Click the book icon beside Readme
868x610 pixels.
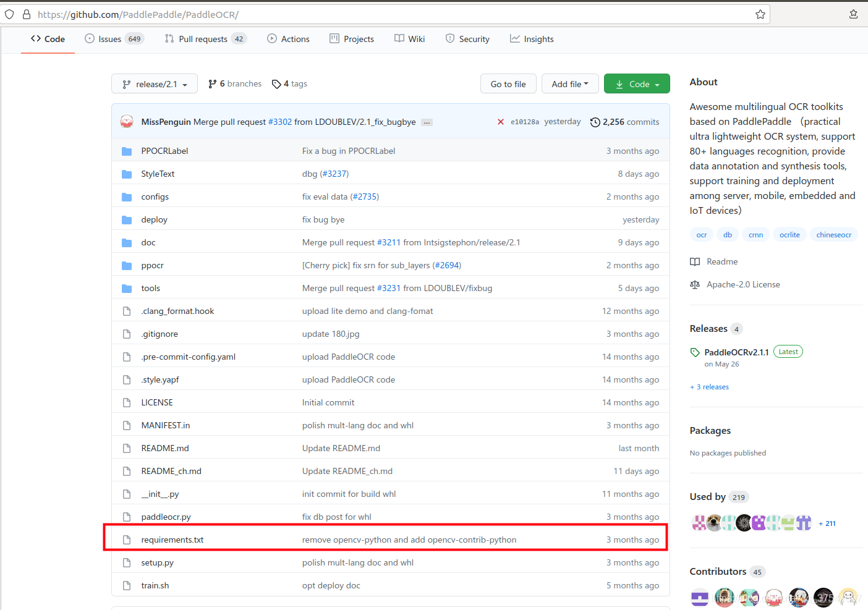click(x=695, y=261)
